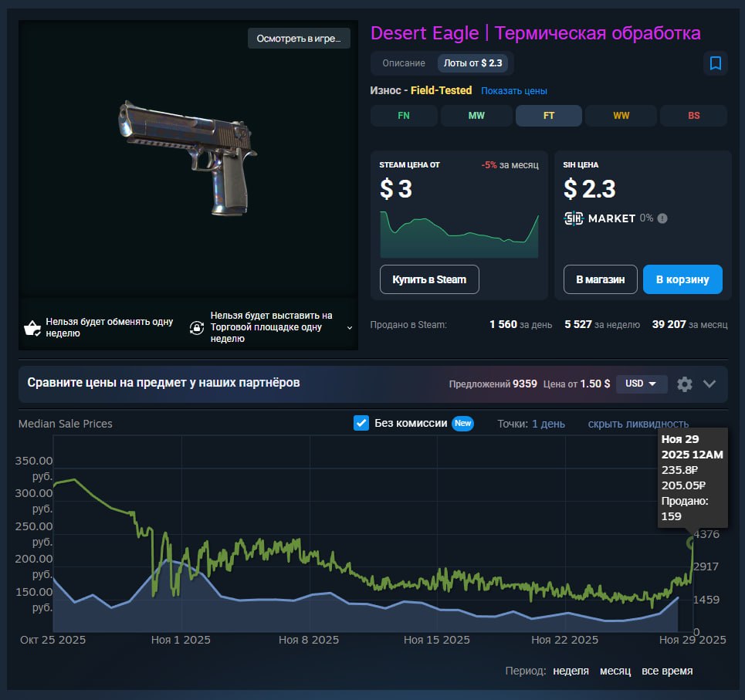
Task: Click the Показать цены link
Action: (513, 91)
